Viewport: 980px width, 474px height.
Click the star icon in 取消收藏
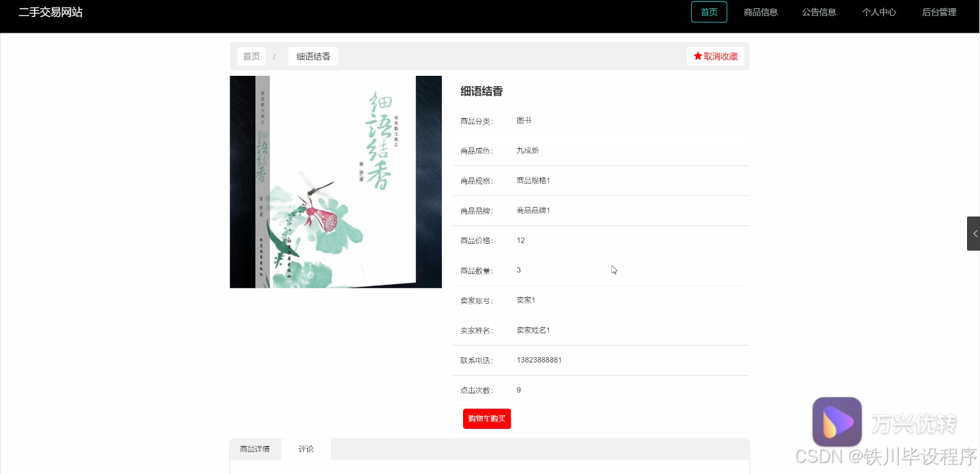click(x=698, y=56)
